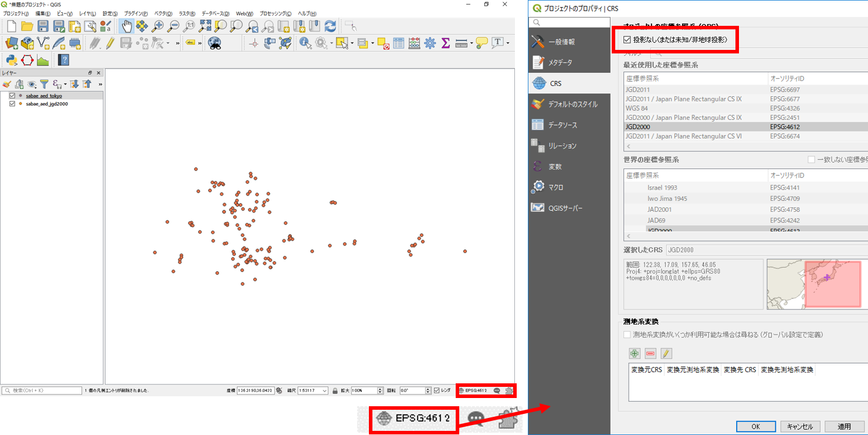Open the Measure tool dropdown arrow

point(471,43)
